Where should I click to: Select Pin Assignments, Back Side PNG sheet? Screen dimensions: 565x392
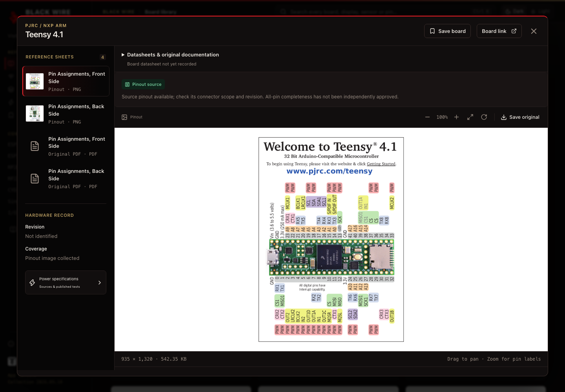[x=66, y=114]
